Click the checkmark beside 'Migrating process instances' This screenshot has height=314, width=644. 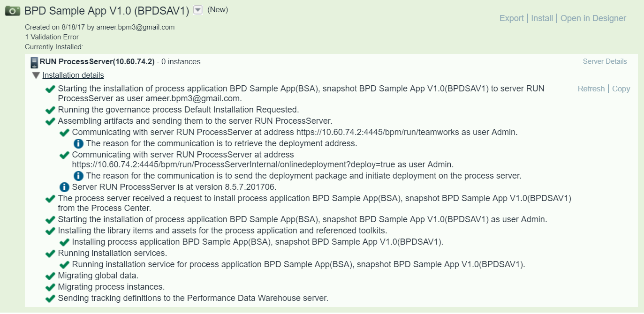pos(50,287)
